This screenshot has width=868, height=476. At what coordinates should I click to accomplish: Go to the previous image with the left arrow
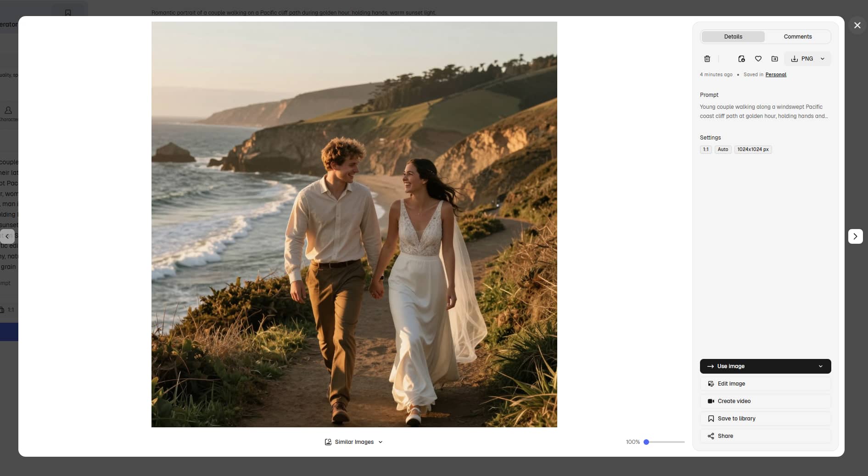click(7, 236)
